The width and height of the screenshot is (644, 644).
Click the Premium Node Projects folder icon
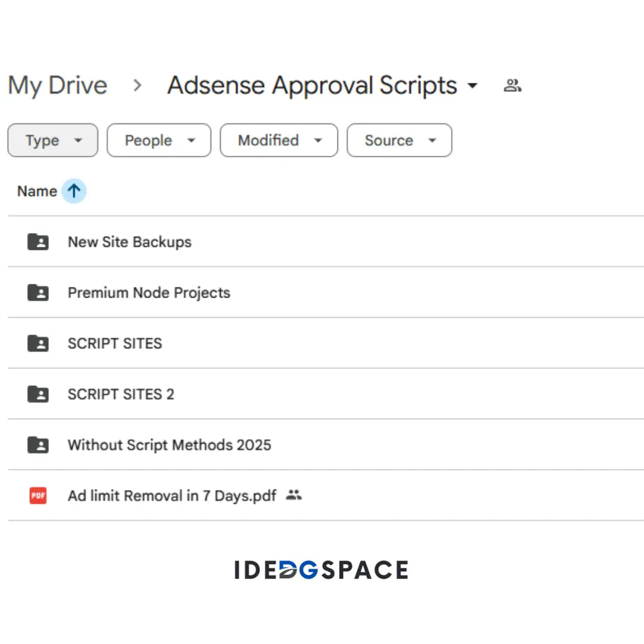tap(38, 292)
